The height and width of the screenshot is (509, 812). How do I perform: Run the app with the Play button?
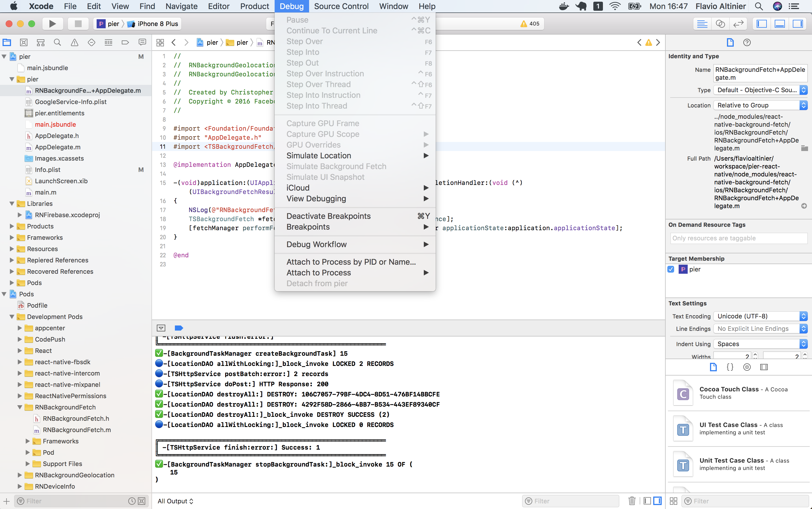tap(52, 23)
